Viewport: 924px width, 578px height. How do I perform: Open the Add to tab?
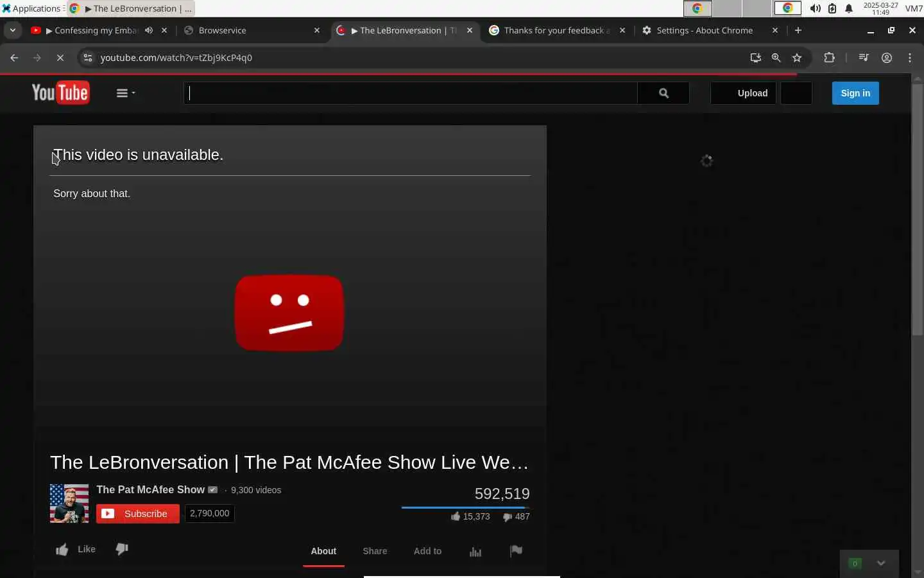click(427, 551)
